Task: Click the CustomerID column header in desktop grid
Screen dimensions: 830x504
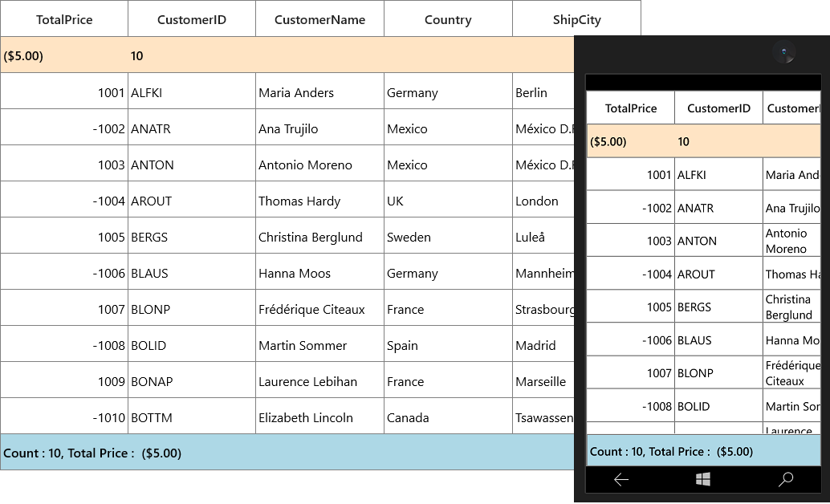Action: pyautogui.click(x=192, y=19)
